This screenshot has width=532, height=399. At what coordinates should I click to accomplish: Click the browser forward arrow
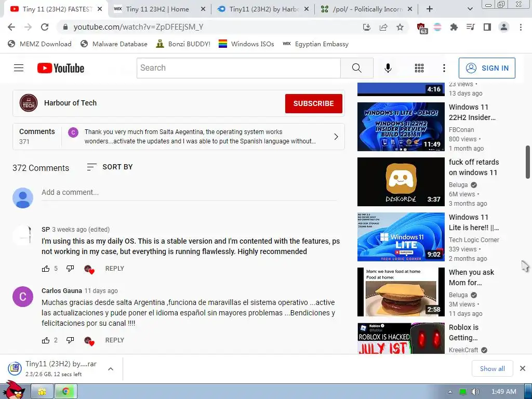(28, 27)
